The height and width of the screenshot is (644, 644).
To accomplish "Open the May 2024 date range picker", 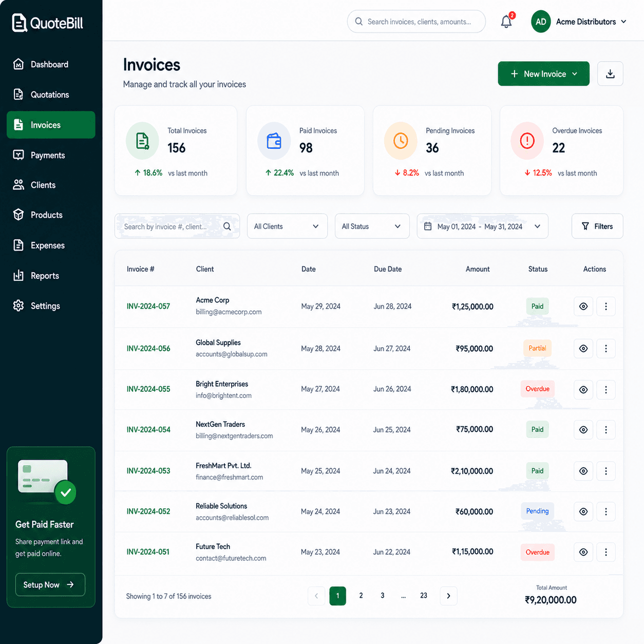I will coord(483,226).
